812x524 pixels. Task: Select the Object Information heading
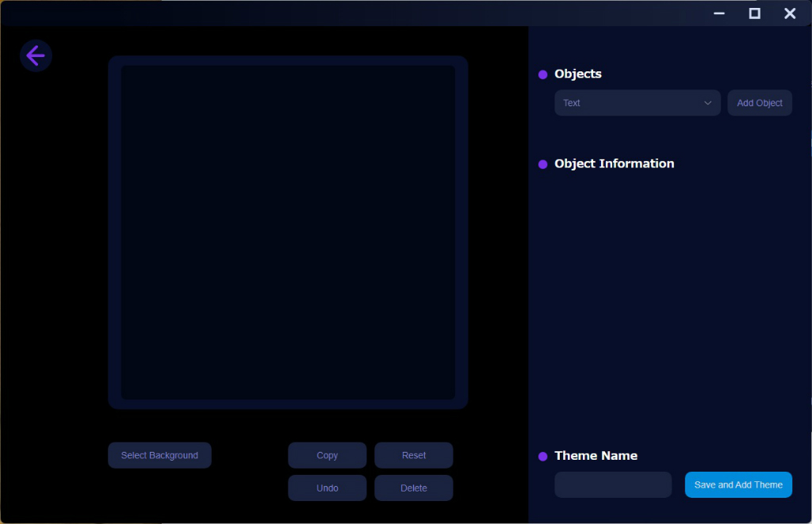coord(615,163)
